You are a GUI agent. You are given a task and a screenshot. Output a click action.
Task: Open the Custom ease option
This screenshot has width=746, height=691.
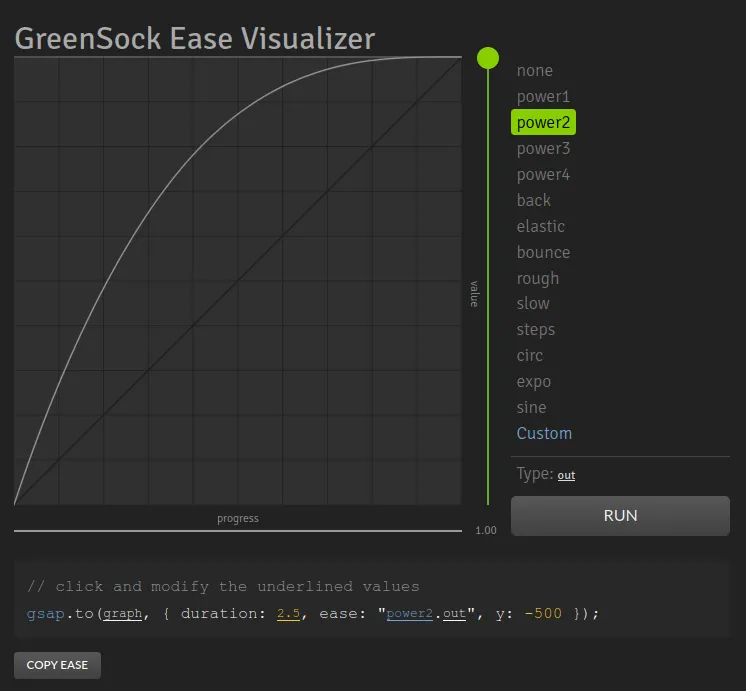[544, 434]
